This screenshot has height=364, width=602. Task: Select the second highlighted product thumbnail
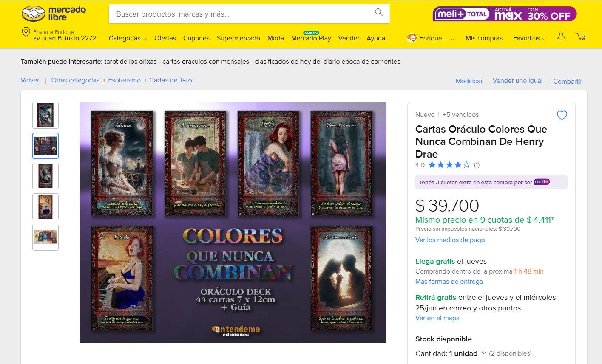(45, 146)
